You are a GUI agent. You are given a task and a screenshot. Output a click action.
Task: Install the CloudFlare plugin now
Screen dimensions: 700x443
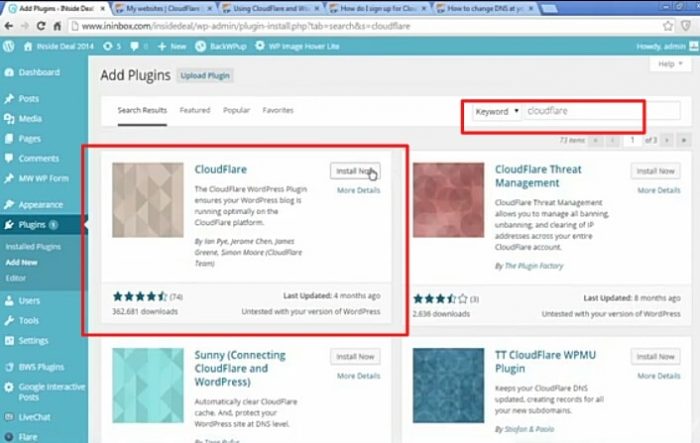pos(355,171)
